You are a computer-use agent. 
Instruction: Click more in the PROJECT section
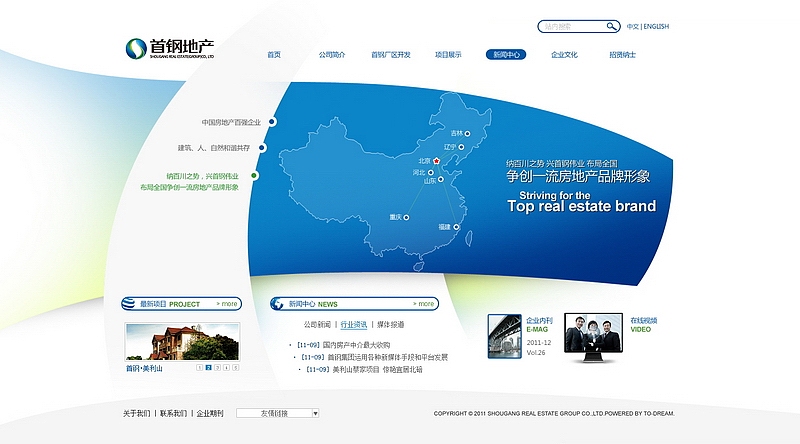[x=227, y=304]
